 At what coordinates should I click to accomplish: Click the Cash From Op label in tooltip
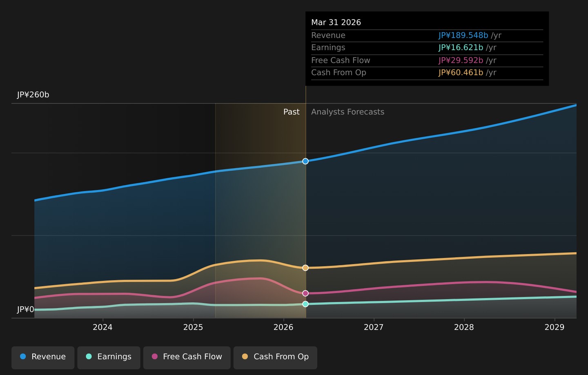(x=339, y=73)
